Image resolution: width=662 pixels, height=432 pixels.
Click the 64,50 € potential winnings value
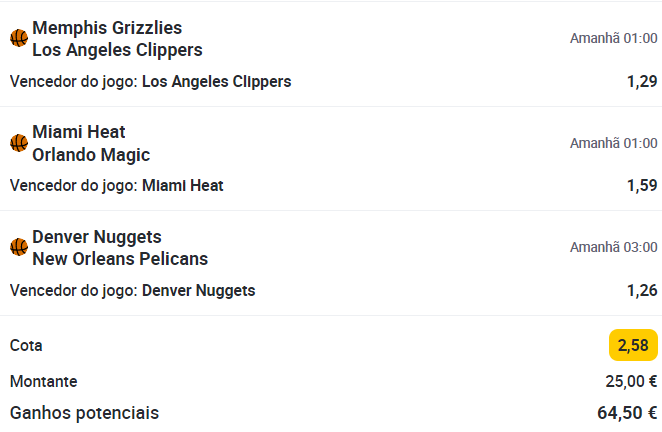tap(627, 413)
